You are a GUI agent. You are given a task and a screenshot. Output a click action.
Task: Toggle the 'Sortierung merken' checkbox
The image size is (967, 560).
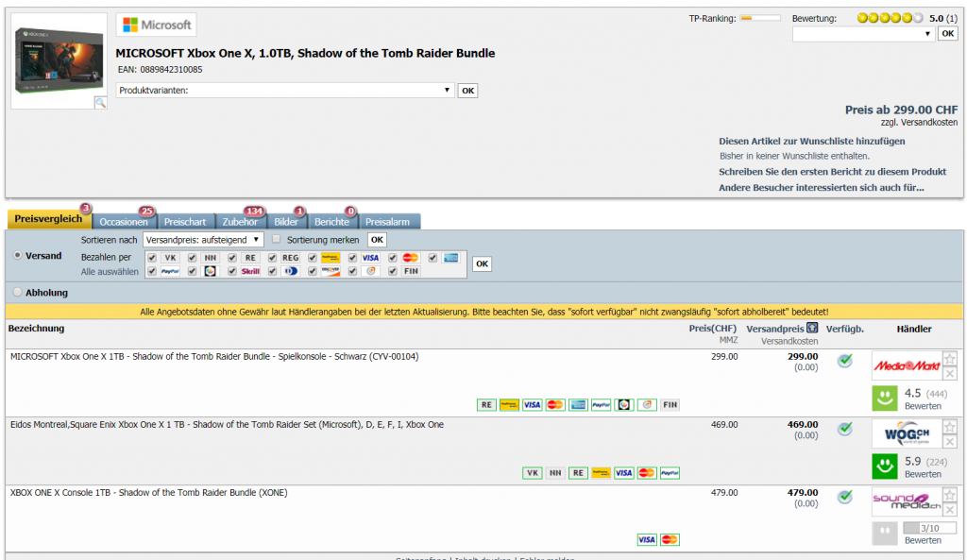point(277,240)
